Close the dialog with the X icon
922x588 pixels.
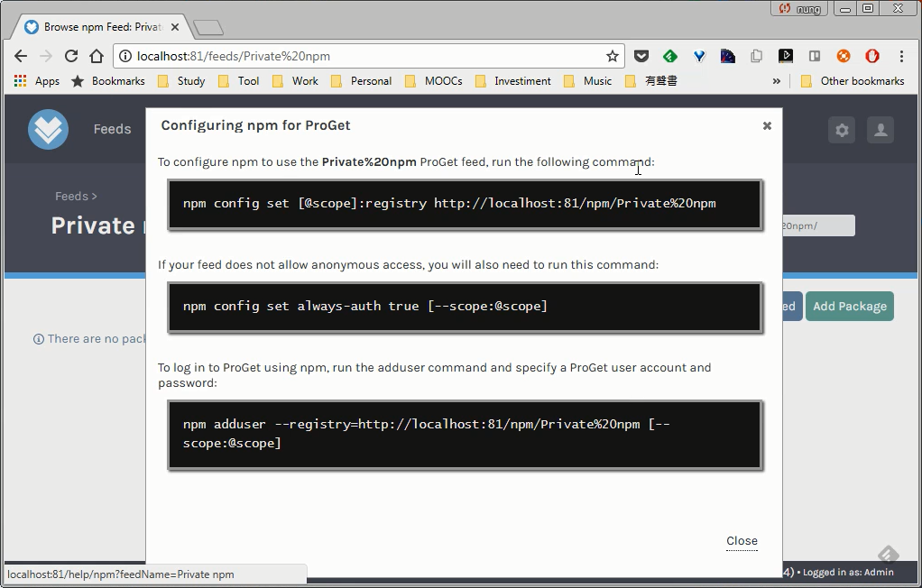tap(767, 126)
